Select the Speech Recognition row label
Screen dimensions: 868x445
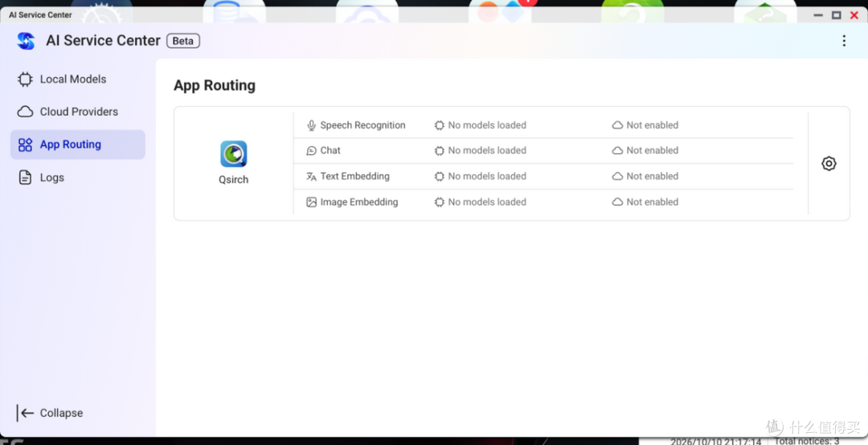(x=362, y=125)
